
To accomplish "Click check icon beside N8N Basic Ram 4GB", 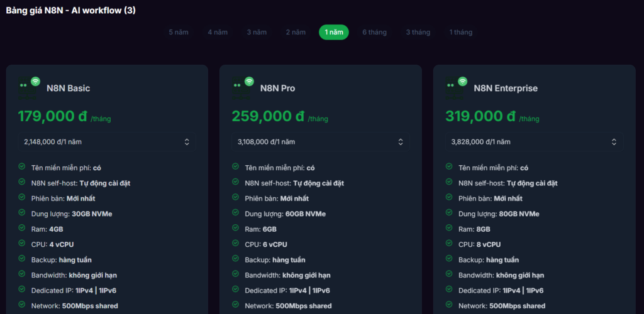I will coord(22,229).
